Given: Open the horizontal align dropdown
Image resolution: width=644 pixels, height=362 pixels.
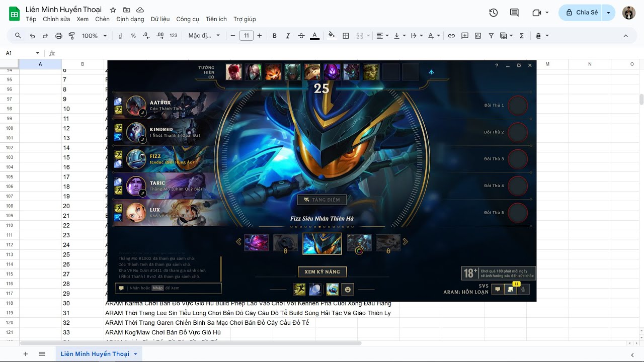Looking at the screenshot, I should pyautogui.click(x=382, y=36).
